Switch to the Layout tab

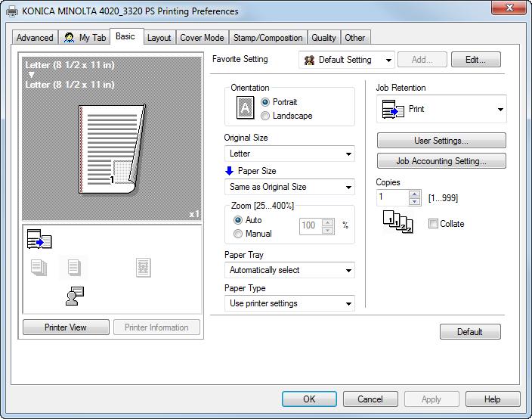click(159, 38)
